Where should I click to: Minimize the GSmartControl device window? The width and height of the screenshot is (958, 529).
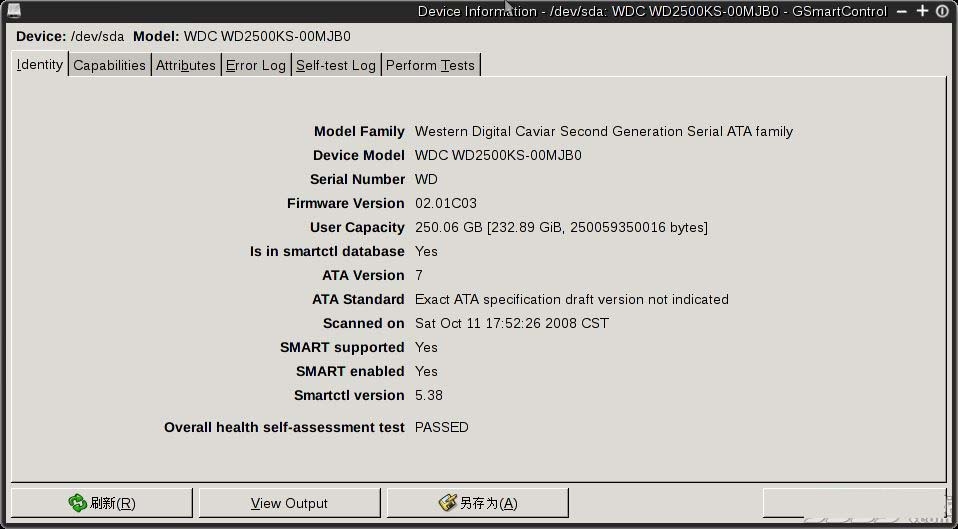(x=902, y=11)
